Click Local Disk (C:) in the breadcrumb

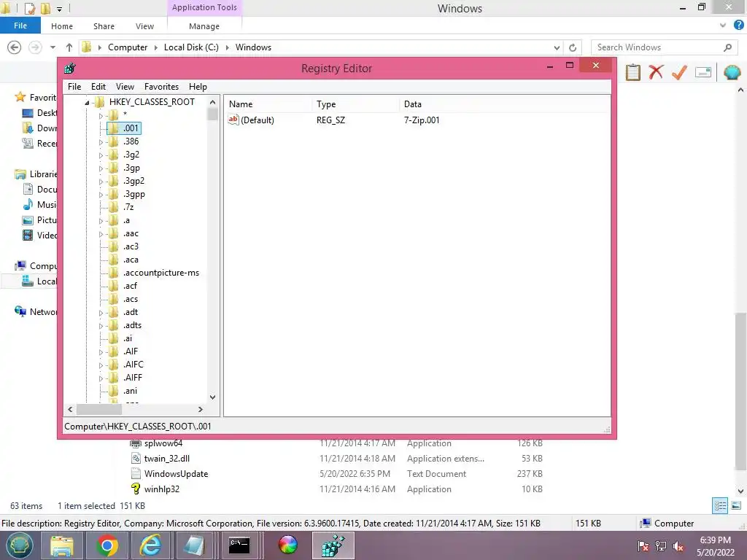pyautogui.click(x=191, y=47)
